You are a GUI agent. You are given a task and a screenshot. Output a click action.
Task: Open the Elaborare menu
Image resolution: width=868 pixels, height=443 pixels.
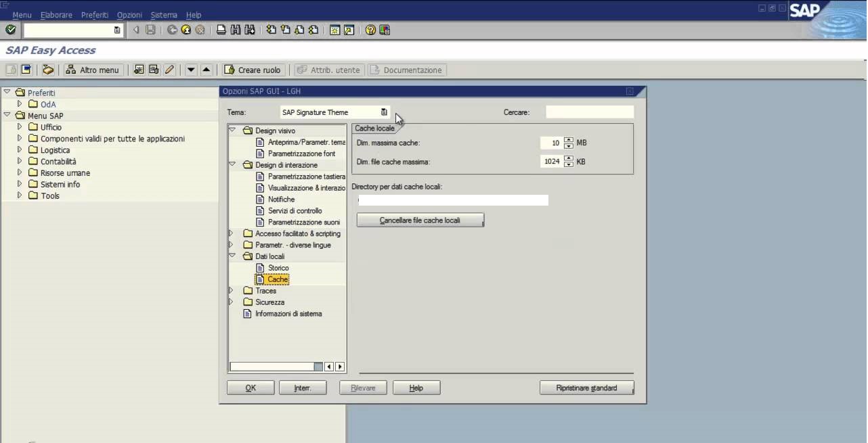point(56,15)
